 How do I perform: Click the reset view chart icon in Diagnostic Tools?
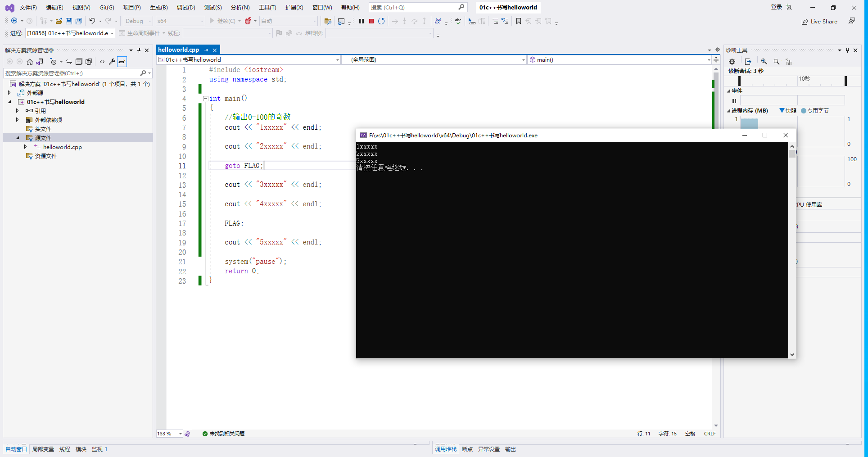pos(789,62)
